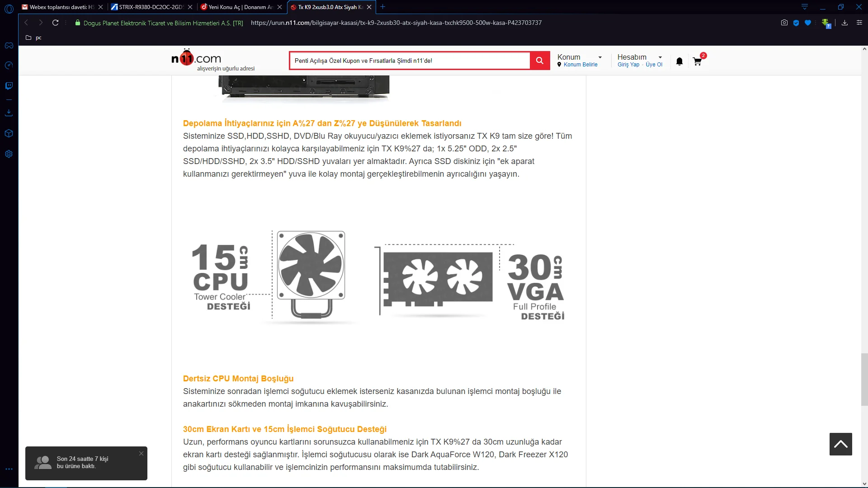Open the notifications bell icon
This screenshot has width=868, height=488.
point(679,61)
